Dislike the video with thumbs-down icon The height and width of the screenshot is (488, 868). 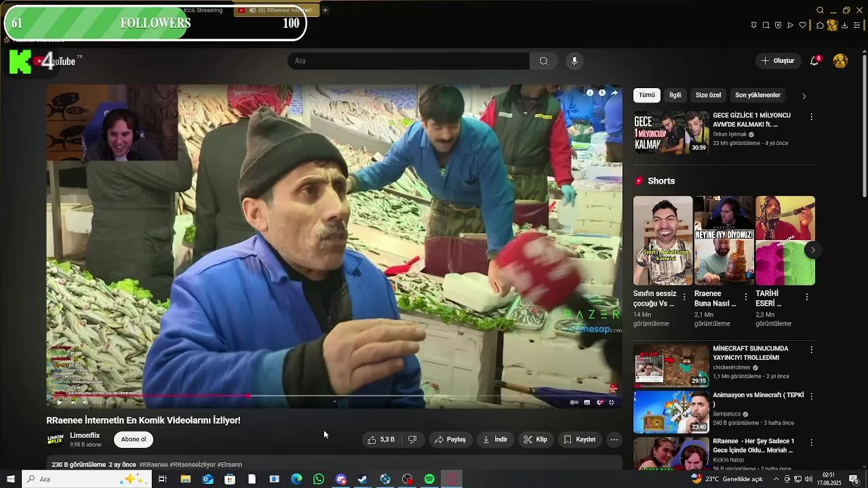coord(412,440)
